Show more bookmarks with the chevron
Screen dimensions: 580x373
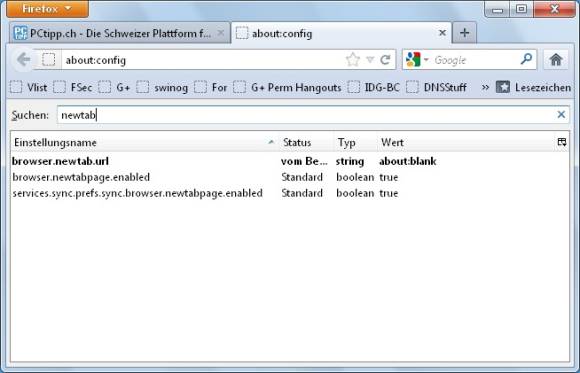pyautogui.click(x=485, y=88)
